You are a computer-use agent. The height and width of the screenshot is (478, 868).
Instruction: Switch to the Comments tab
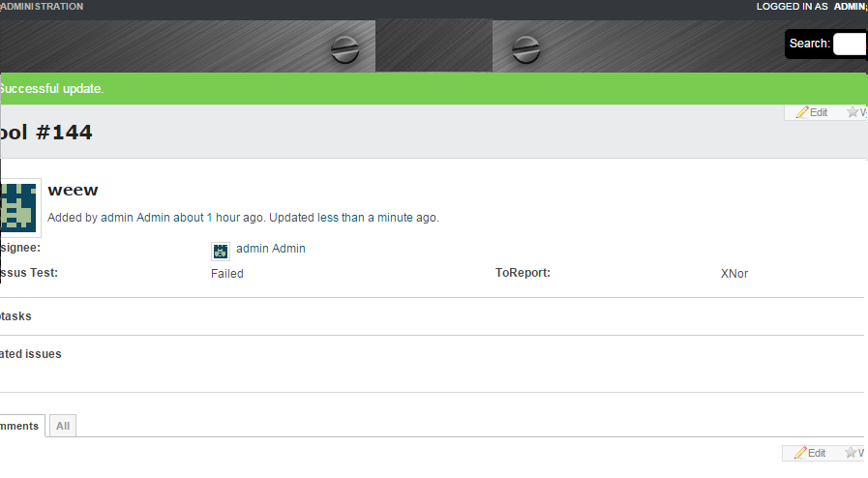21,426
